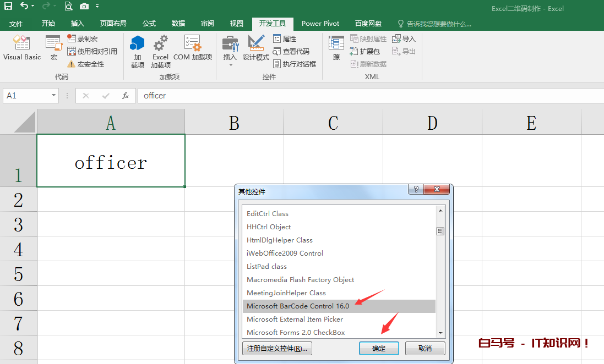Image resolution: width=604 pixels, height=364 pixels.
Task: Open the quick access toolbar customize arrow
Action: coord(97,7)
